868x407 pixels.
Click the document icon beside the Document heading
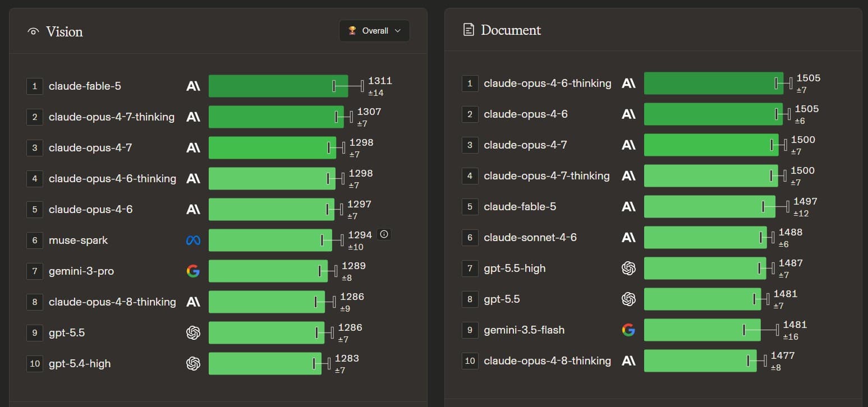tap(469, 30)
